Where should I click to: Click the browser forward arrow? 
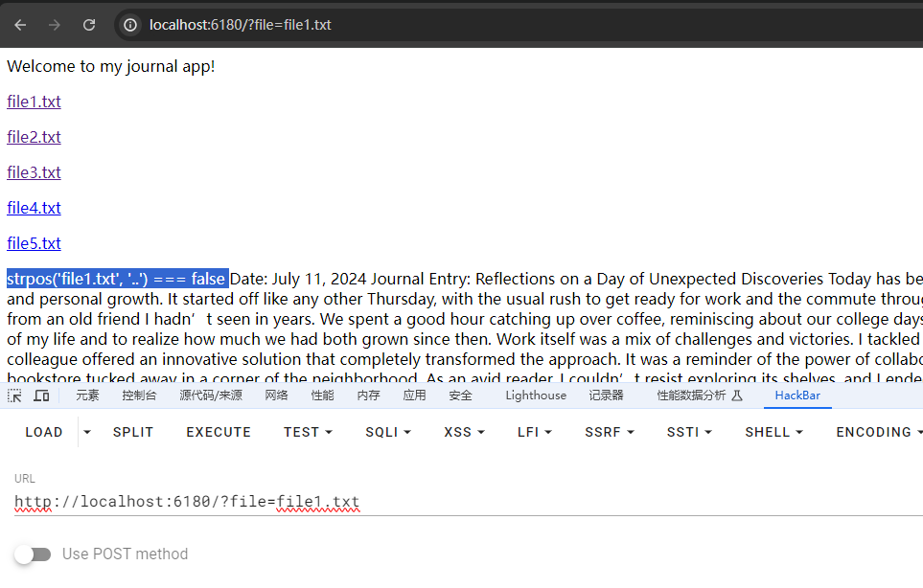[55, 25]
